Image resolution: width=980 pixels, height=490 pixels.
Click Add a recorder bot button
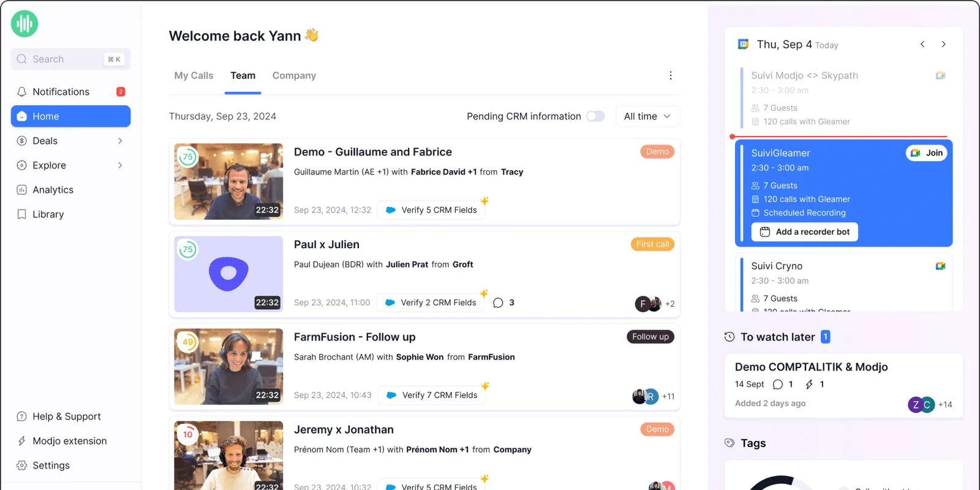click(x=805, y=232)
